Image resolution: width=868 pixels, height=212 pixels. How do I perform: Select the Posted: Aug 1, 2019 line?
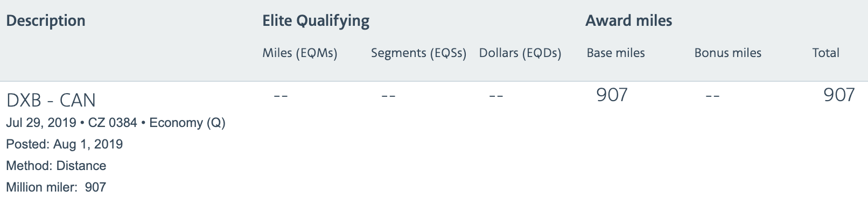65,144
